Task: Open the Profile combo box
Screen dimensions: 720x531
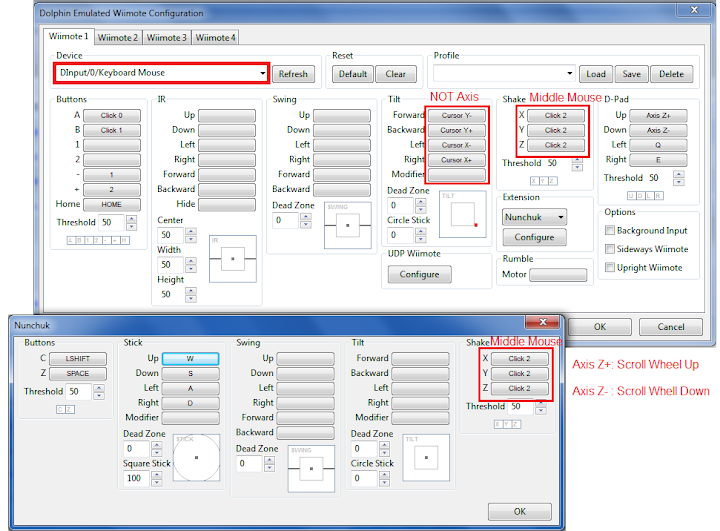Action: pyautogui.click(x=504, y=73)
